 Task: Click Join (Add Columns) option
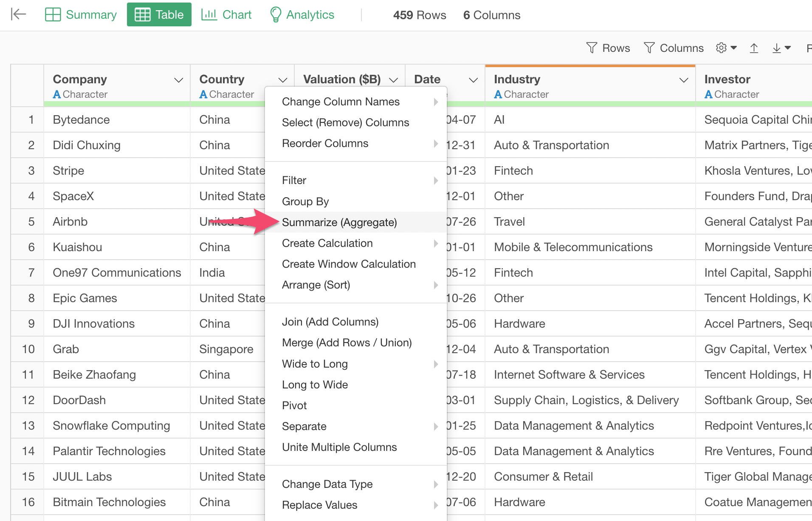pos(330,322)
